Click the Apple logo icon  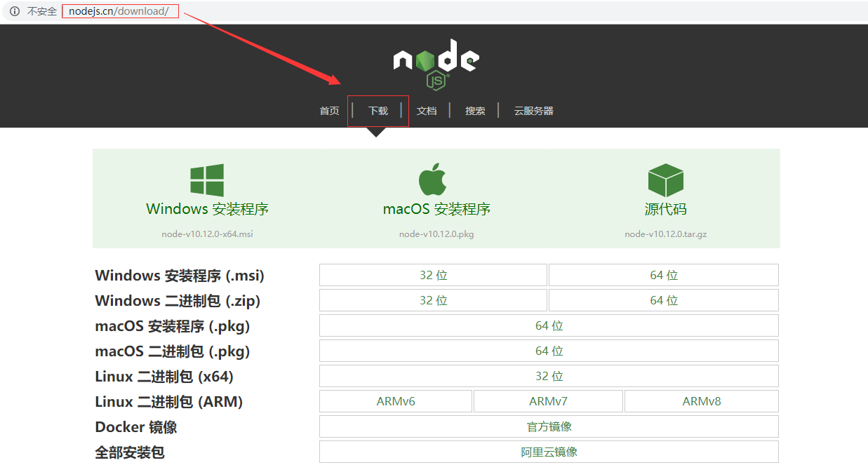click(x=433, y=180)
